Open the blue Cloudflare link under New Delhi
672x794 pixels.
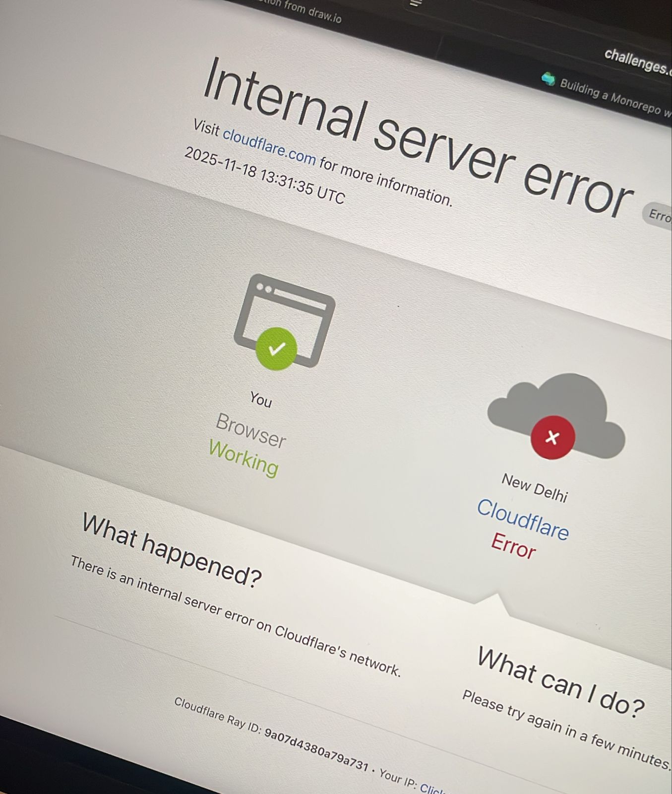[523, 520]
